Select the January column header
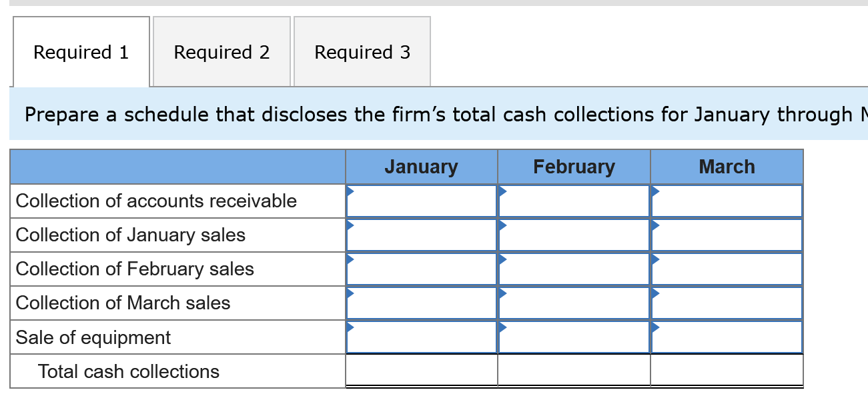Viewport: 868px width, 394px height. 420,167
